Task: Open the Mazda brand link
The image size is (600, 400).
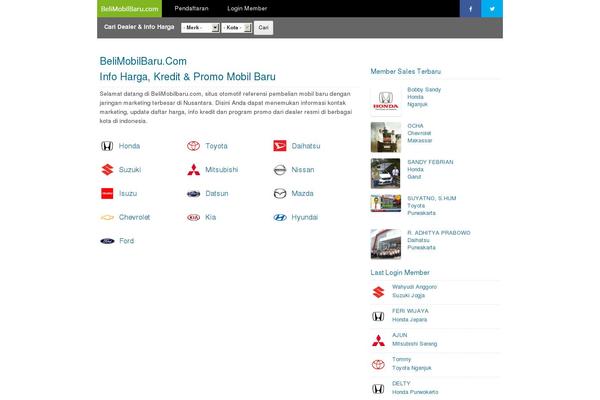Action: pos(302,193)
